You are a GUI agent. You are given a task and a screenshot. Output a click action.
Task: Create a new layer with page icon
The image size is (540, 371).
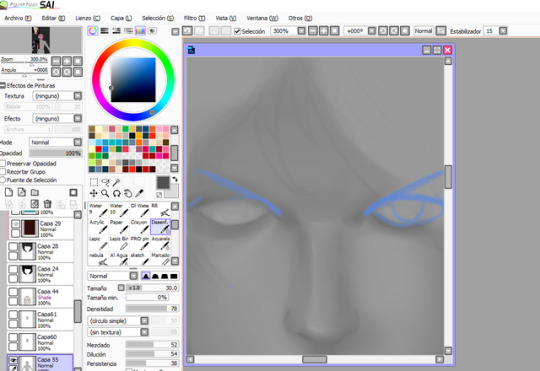[9, 192]
